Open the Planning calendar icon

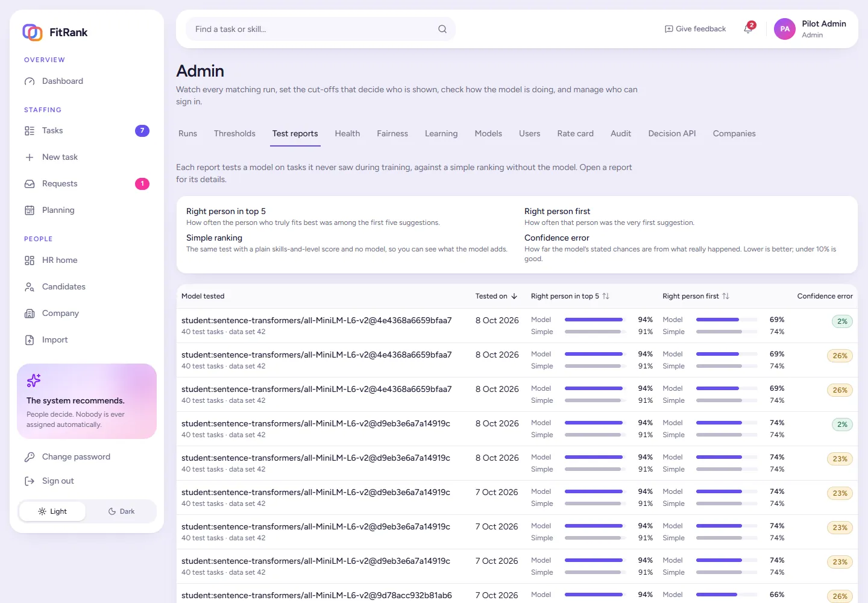[30, 210]
